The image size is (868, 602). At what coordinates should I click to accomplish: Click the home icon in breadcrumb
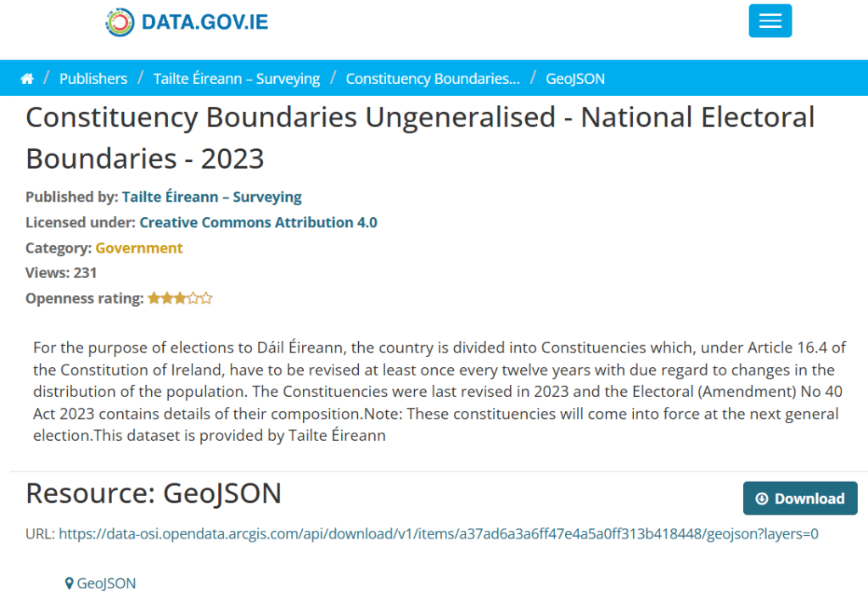click(x=27, y=79)
